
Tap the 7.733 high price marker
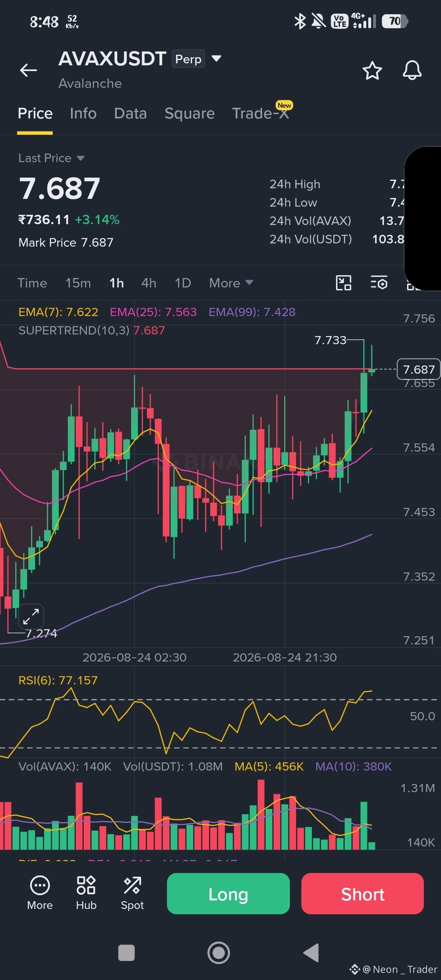coord(330,340)
